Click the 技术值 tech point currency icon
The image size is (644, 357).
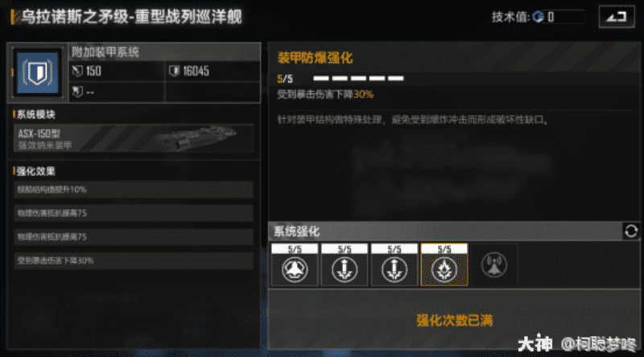tap(538, 17)
